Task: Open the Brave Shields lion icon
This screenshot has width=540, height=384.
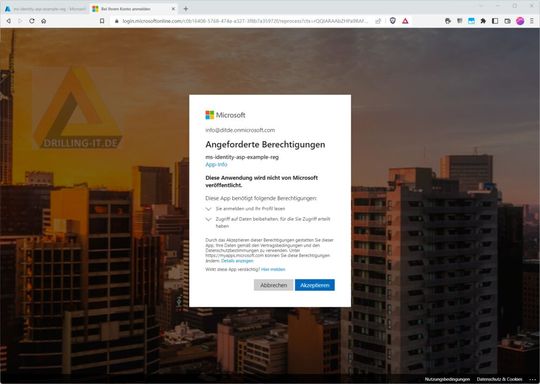Action: (393, 21)
